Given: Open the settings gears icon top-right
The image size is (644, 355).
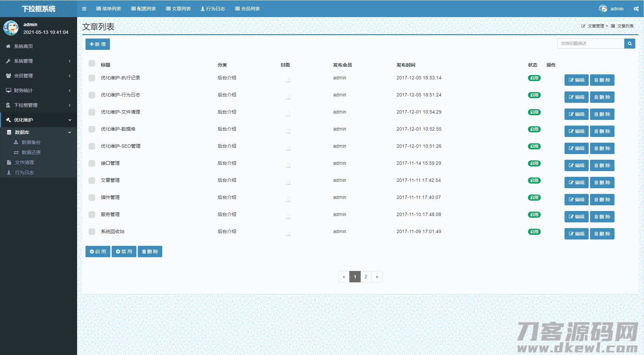Looking at the screenshot, I should pyautogui.click(x=636, y=9).
